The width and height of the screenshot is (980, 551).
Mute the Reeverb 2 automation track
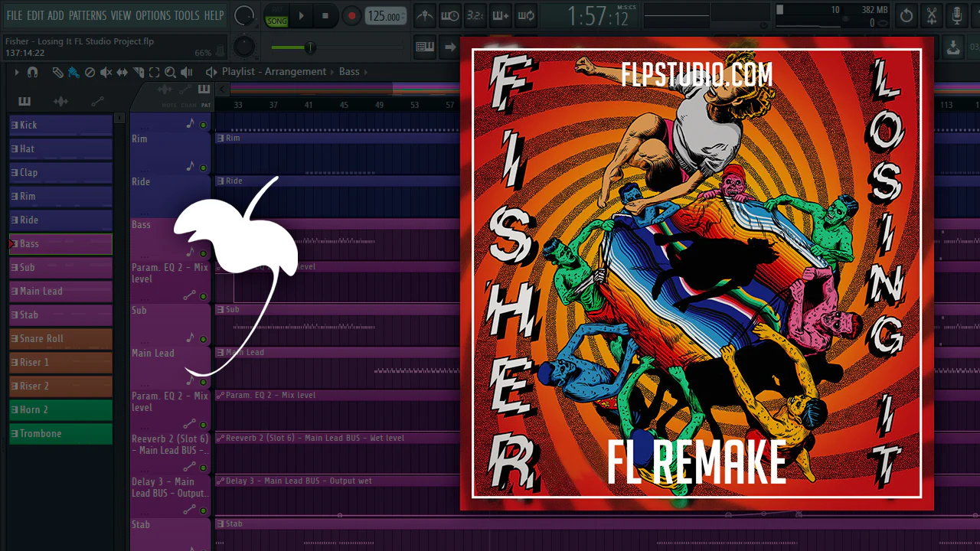click(203, 468)
